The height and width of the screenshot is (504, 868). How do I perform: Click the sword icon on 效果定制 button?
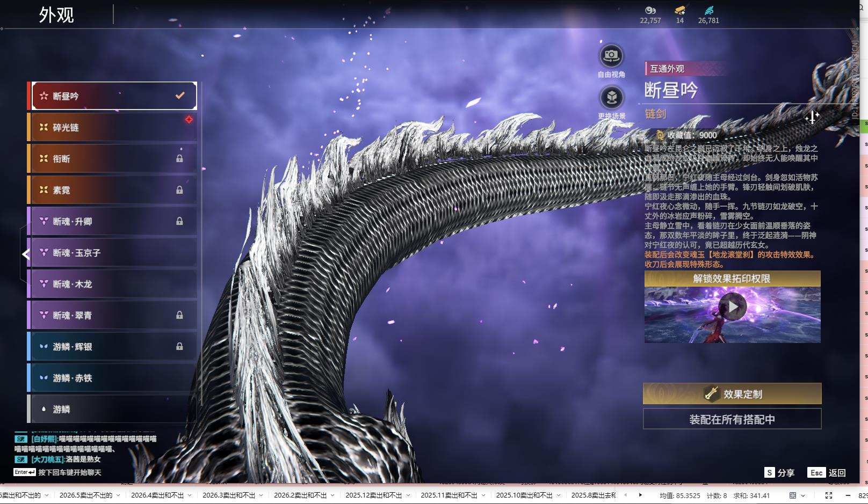point(712,393)
